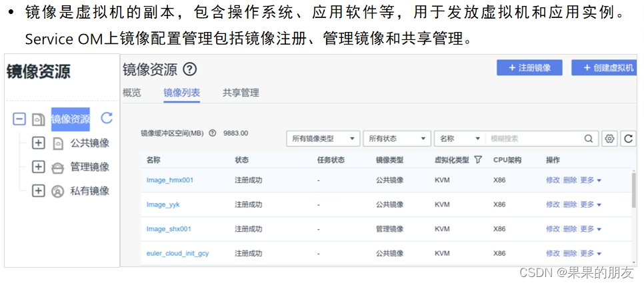
Task: Click the 镜像资源 root disc icon
Action: pos(38,119)
